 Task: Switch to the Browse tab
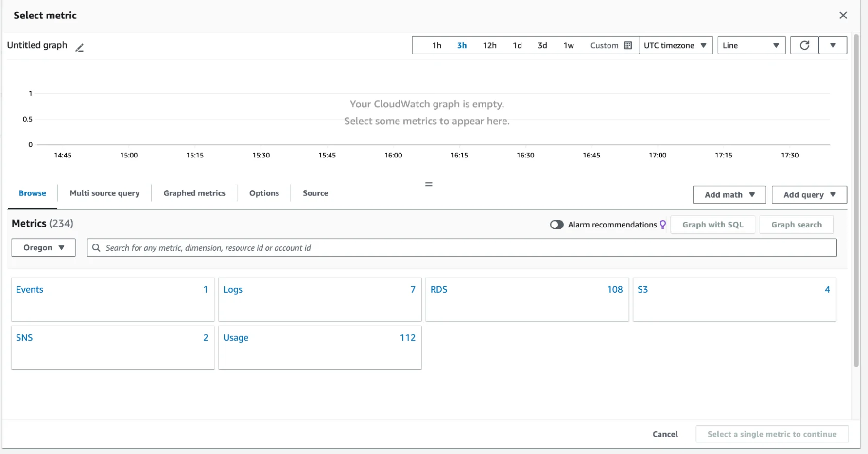(33, 193)
